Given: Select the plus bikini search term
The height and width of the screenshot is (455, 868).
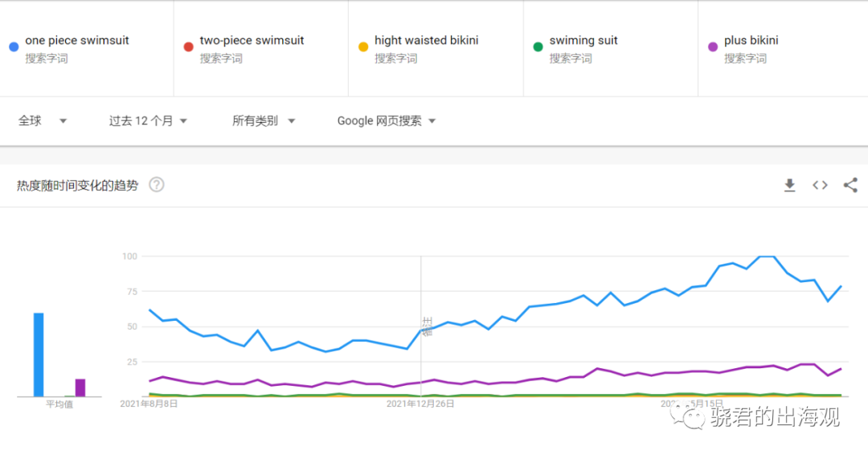Looking at the screenshot, I should 751,40.
